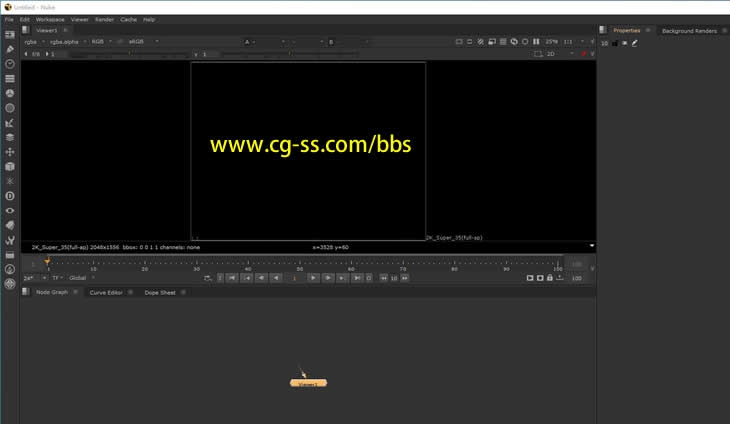730x424 pixels.
Task: Open the Image nodes toolbar menu
Action: click(10, 34)
